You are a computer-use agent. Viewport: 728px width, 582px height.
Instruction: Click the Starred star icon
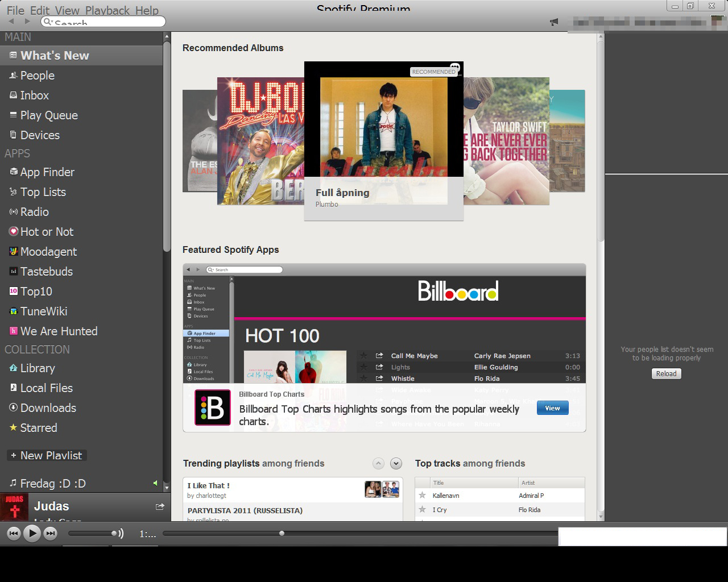pos(13,427)
